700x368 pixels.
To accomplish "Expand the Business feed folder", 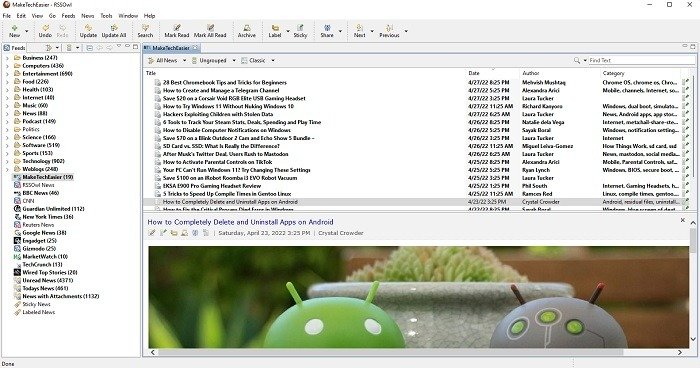I will (7, 58).
